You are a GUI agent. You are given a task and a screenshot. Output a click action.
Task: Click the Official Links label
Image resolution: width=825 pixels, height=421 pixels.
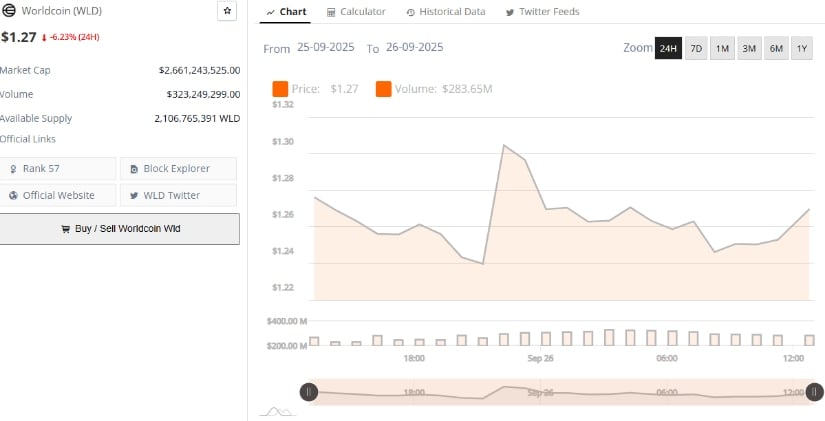[x=27, y=139]
